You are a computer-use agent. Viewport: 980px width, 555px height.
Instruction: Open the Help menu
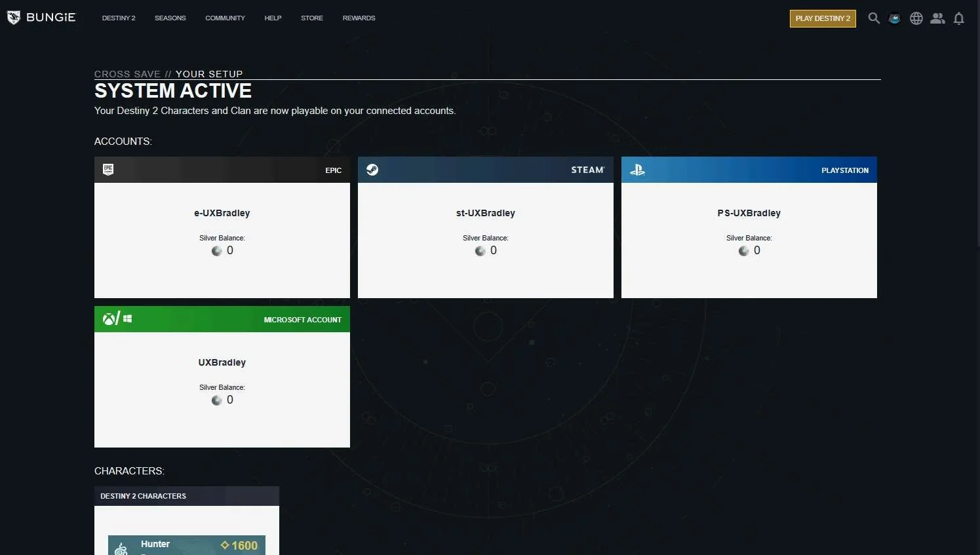coord(273,18)
